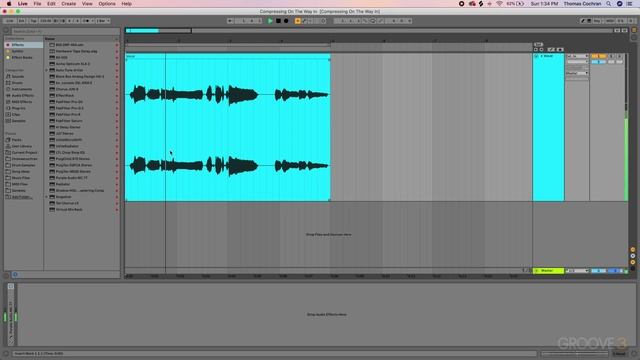Fold the Vocal track
This screenshot has height=360, width=640.
pos(537,56)
